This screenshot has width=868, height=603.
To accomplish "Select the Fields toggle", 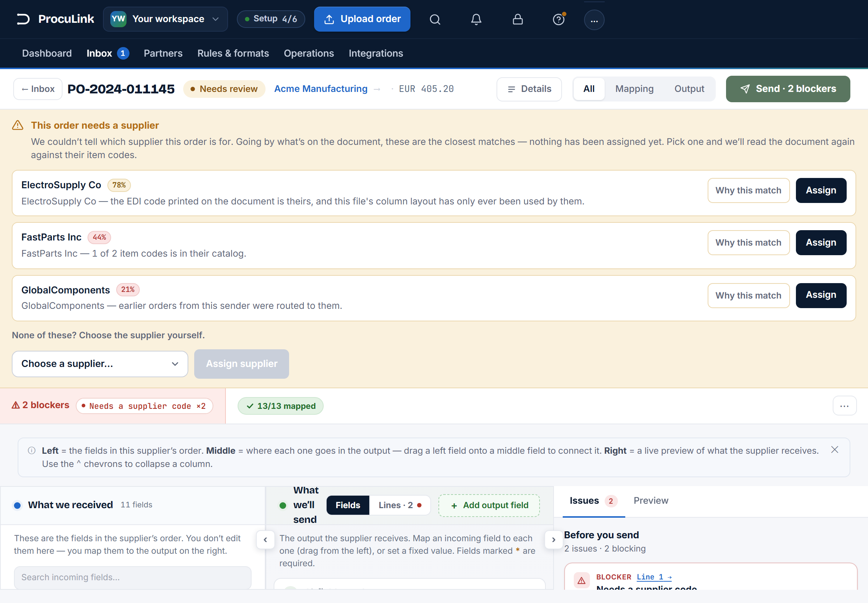I will (348, 505).
